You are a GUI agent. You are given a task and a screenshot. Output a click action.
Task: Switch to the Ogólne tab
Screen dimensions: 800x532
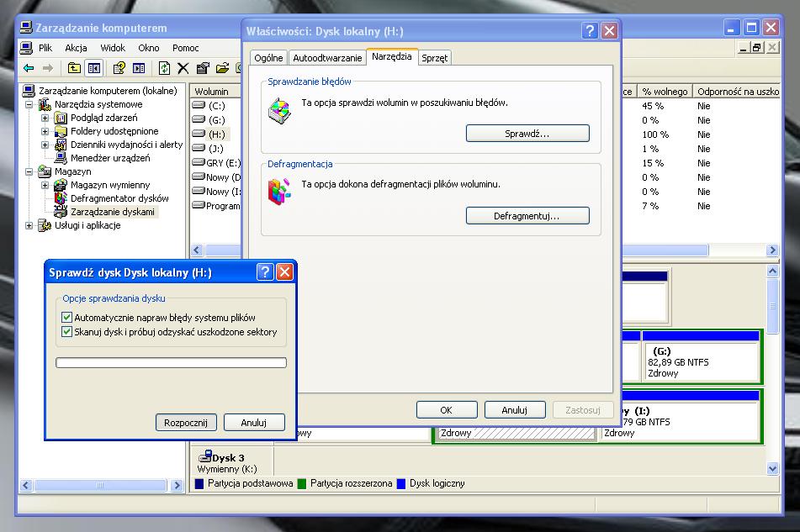pos(268,58)
